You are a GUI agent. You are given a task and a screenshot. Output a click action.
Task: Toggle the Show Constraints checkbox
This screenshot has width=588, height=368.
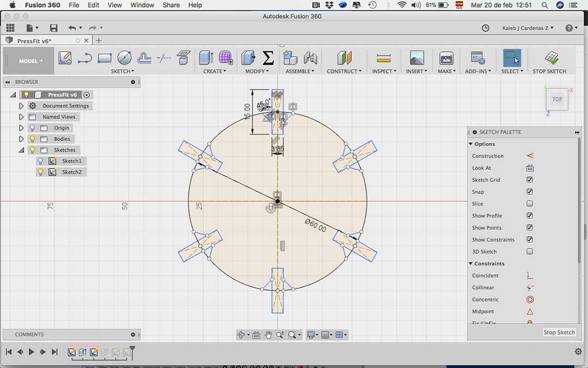(530, 240)
